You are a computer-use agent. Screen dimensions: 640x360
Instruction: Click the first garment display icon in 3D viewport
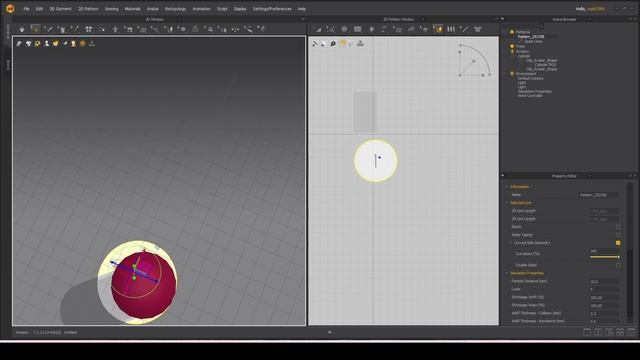coord(19,43)
